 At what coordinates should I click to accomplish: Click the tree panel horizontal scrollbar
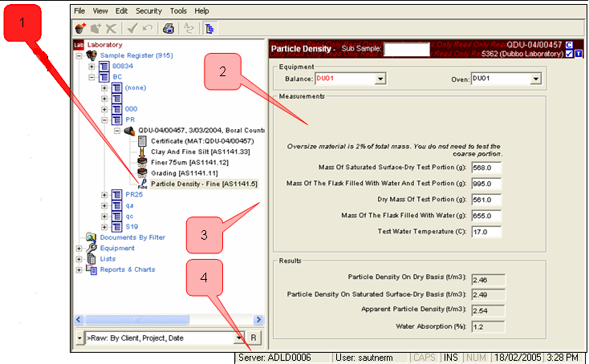pos(160,319)
